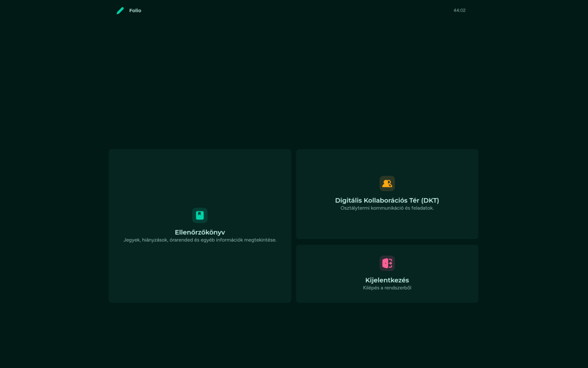Click the Folio app name

[135, 11]
